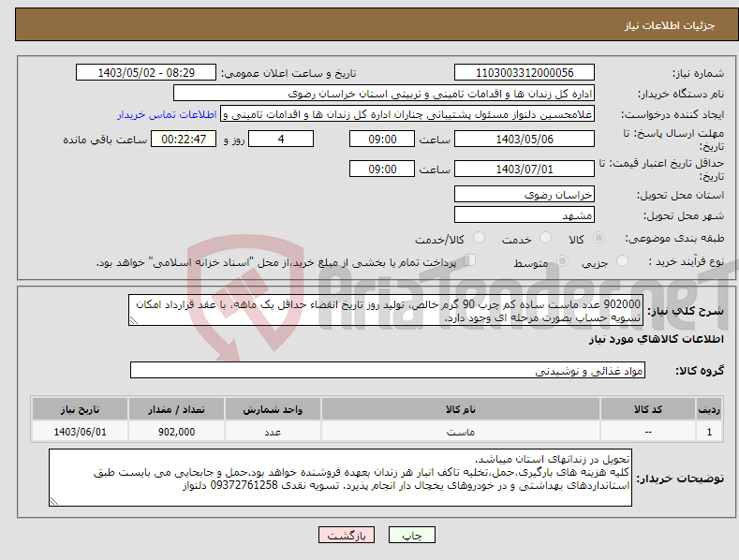Click the شماره نیاز field 1103003312000056
Viewport: 739px width, 560px height.
click(525, 73)
